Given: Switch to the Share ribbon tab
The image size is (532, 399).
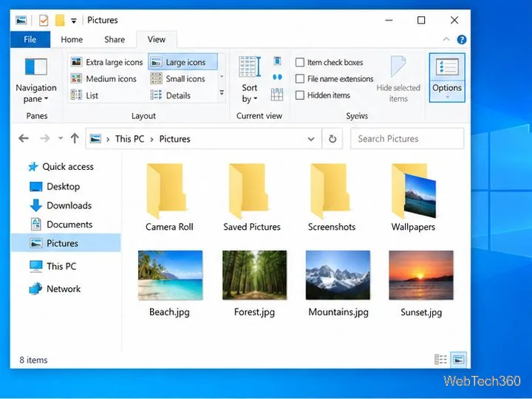Looking at the screenshot, I should [115, 40].
